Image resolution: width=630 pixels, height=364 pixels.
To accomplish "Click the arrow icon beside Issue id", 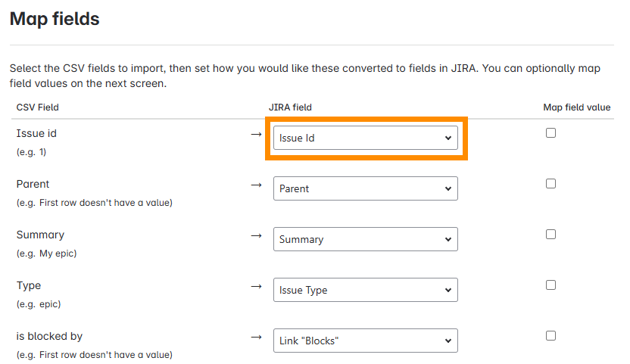I will click(x=256, y=134).
